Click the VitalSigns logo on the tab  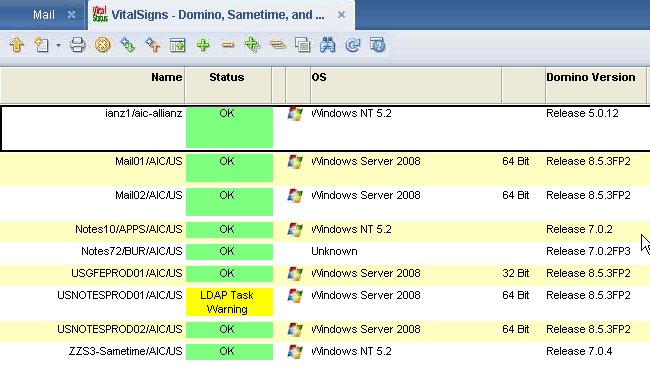click(100, 14)
